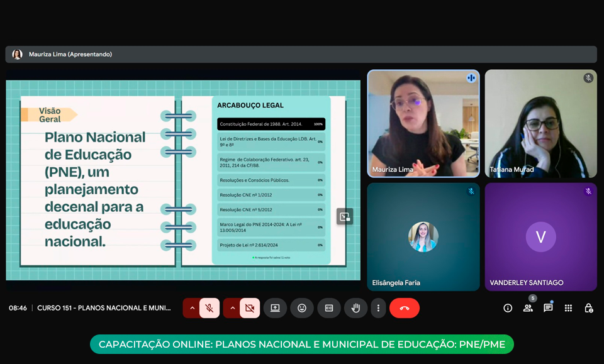Leave the call with the red hang-up button
Screen dimensions: 604x364
coord(404,308)
